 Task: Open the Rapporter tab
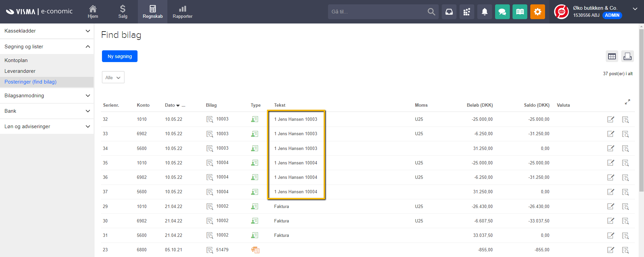(x=182, y=12)
